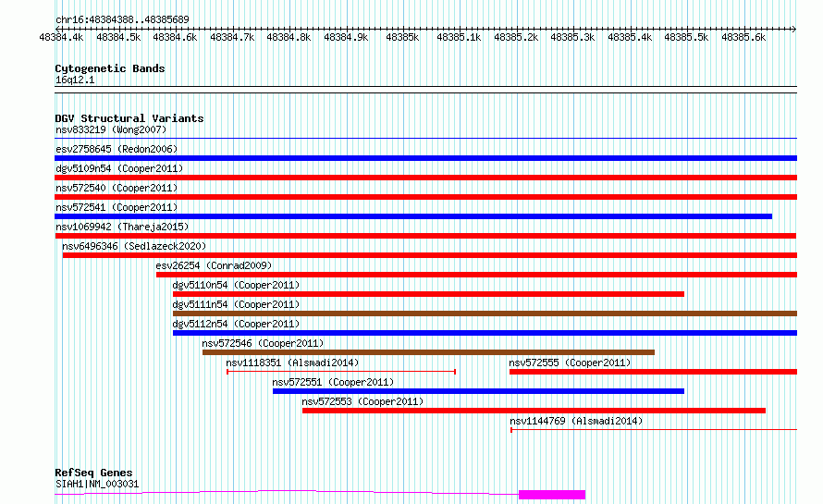
Task: Click the Cytogenetic Bands track heading
Action: click(110, 68)
